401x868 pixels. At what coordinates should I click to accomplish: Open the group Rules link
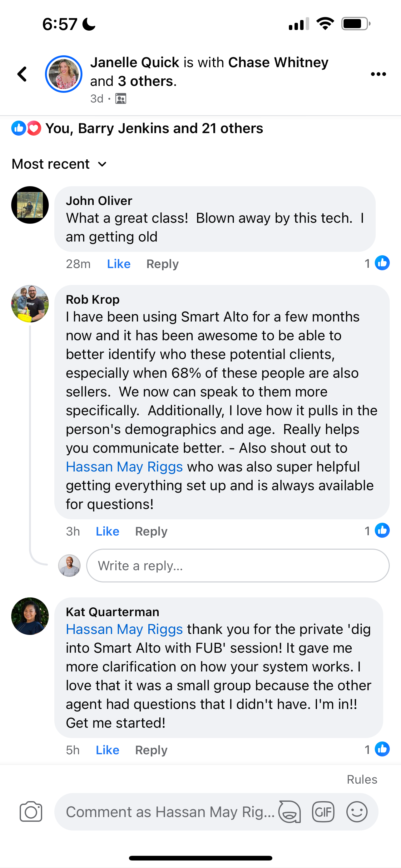point(362,779)
